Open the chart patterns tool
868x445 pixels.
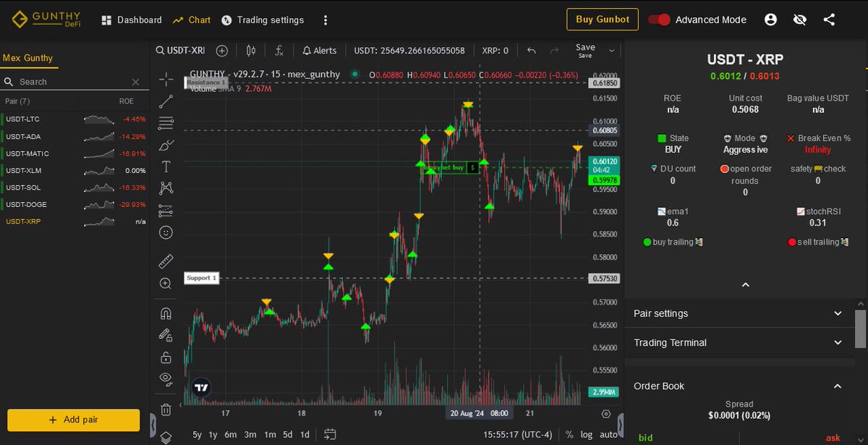[x=166, y=188]
